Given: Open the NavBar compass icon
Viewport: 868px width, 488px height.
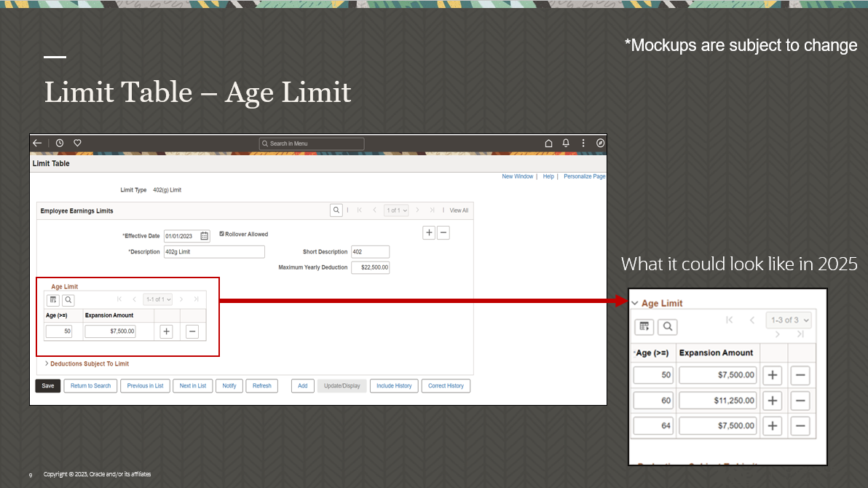Looking at the screenshot, I should (600, 143).
